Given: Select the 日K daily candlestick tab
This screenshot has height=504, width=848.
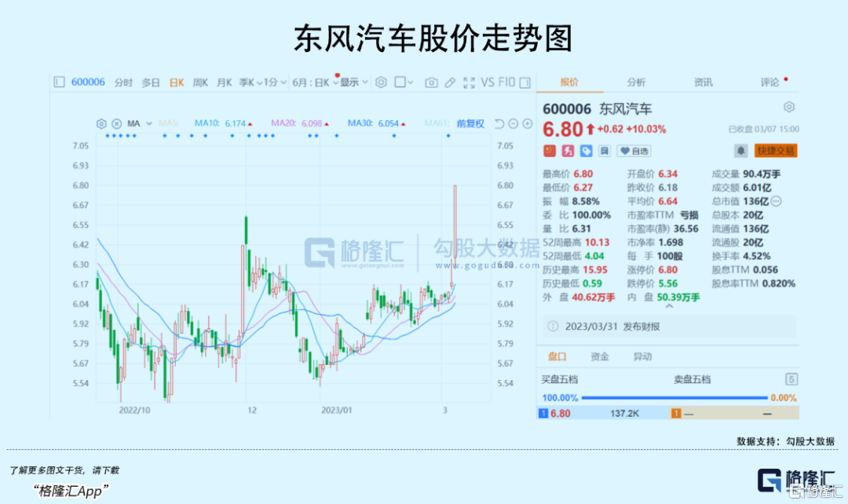Looking at the screenshot, I should click(177, 82).
